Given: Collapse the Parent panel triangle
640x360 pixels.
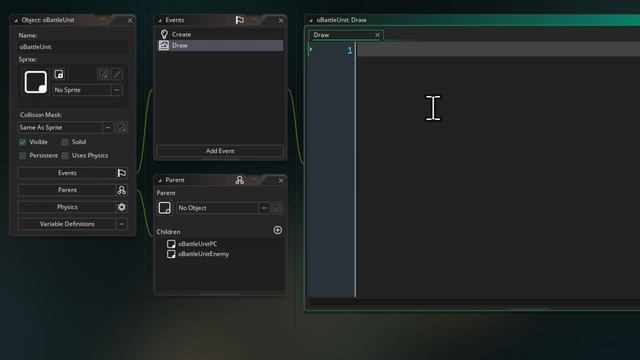Looking at the screenshot, I should pos(160,180).
